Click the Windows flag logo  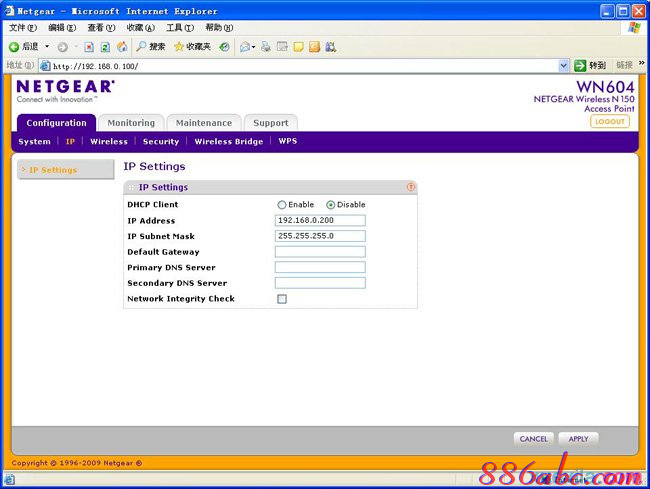(634, 28)
